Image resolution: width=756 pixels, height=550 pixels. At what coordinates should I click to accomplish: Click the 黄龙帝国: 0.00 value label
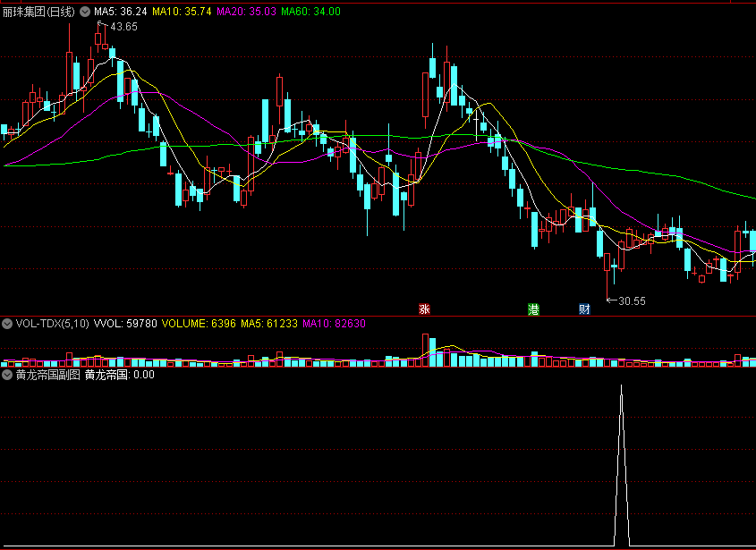pyautogui.click(x=120, y=375)
